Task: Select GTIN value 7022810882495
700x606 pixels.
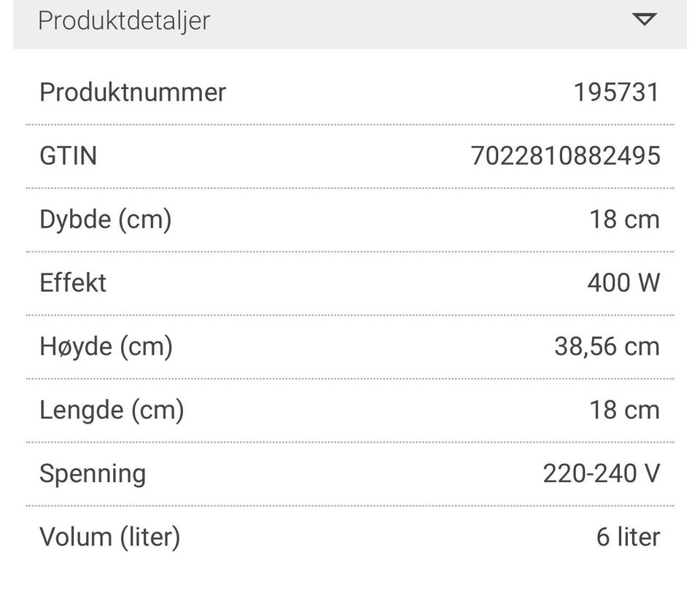Action: pyautogui.click(x=565, y=156)
